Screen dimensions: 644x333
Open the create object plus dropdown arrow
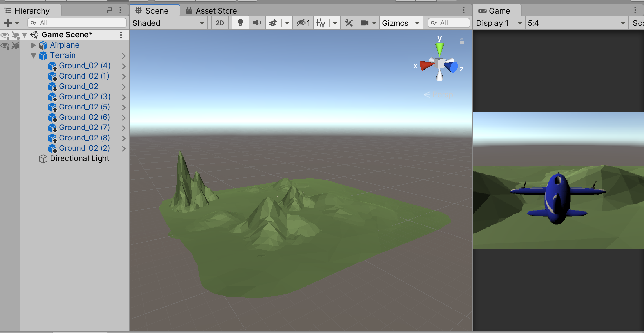point(17,23)
